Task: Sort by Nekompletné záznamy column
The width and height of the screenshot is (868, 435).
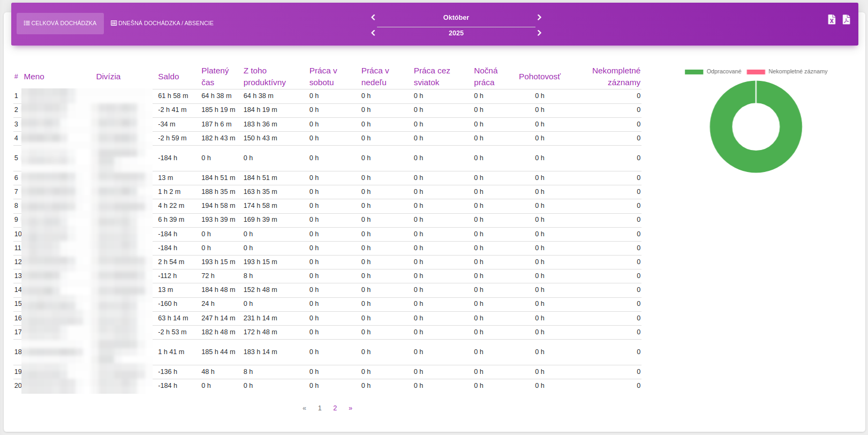Action: pyautogui.click(x=616, y=77)
